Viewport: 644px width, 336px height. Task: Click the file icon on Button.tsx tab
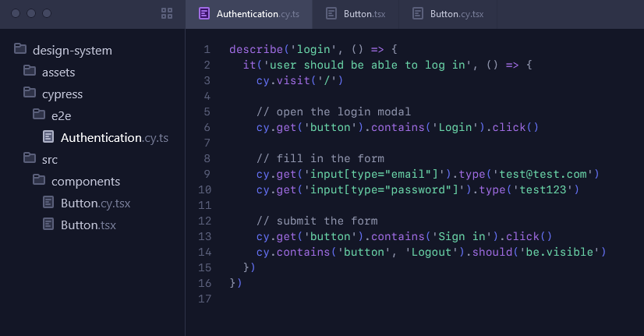coord(331,13)
